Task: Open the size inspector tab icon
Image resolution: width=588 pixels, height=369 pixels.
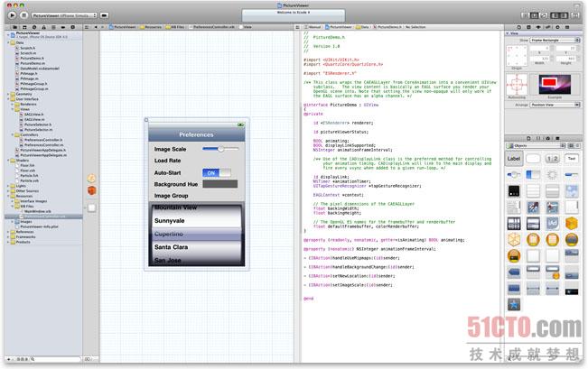Action: pos(547,27)
